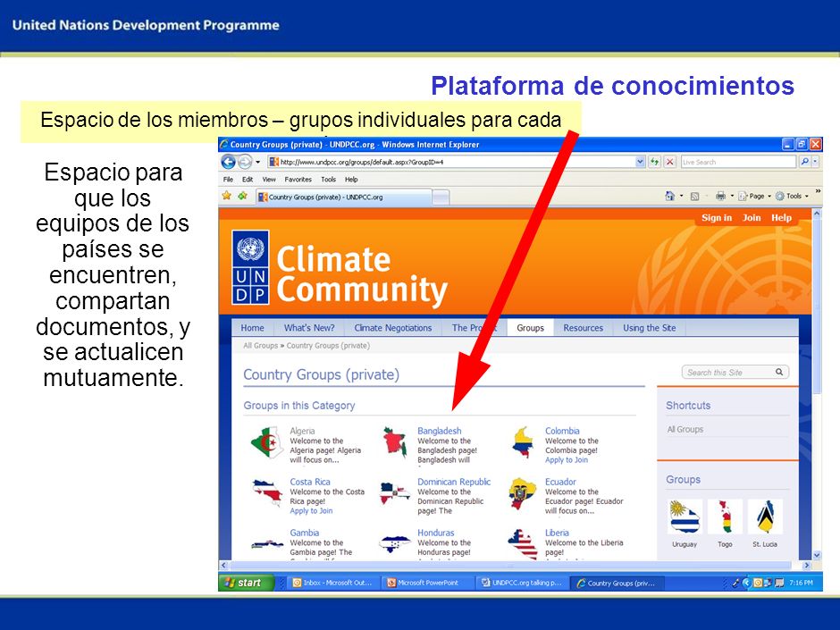Image resolution: width=840 pixels, height=630 pixels.
Task: Open the Help menu in menu bar
Action: [x=351, y=180]
